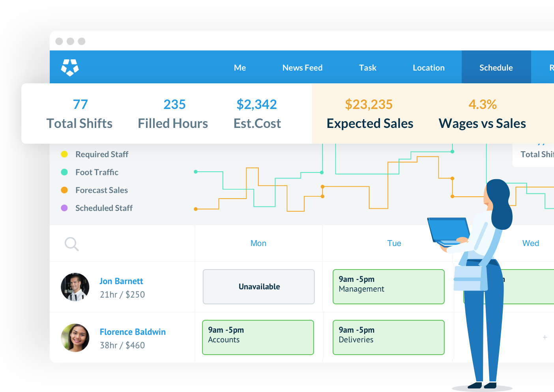This screenshot has height=392, width=554.
Task: Click the Foot Traffic green legend dot
Action: point(64,172)
